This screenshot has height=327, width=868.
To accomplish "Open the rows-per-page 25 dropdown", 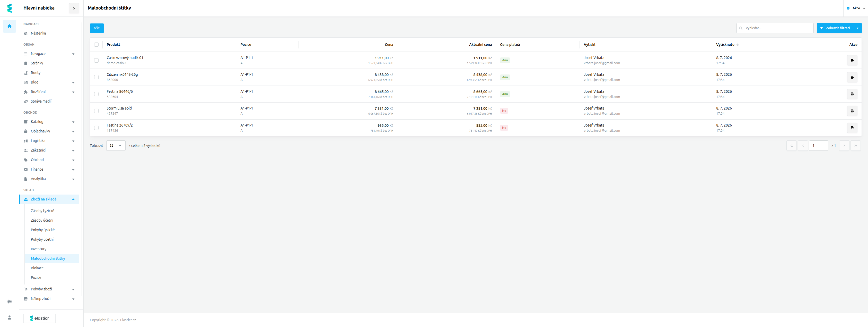I will click(116, 146).
